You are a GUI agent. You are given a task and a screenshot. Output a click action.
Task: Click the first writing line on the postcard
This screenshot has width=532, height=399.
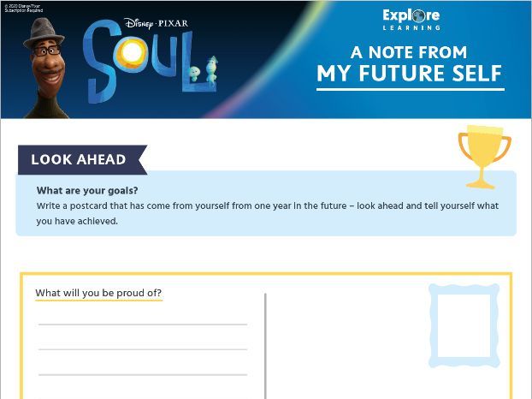pyautogui.click(x=143, y=325)
